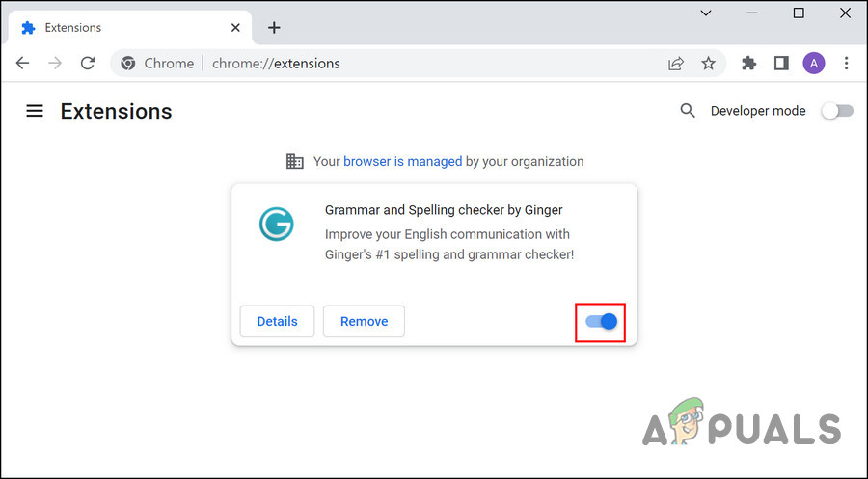Screen dimensions: 868x479
Task: Disable the Ginger extension toggle
Action: point(601,321)
